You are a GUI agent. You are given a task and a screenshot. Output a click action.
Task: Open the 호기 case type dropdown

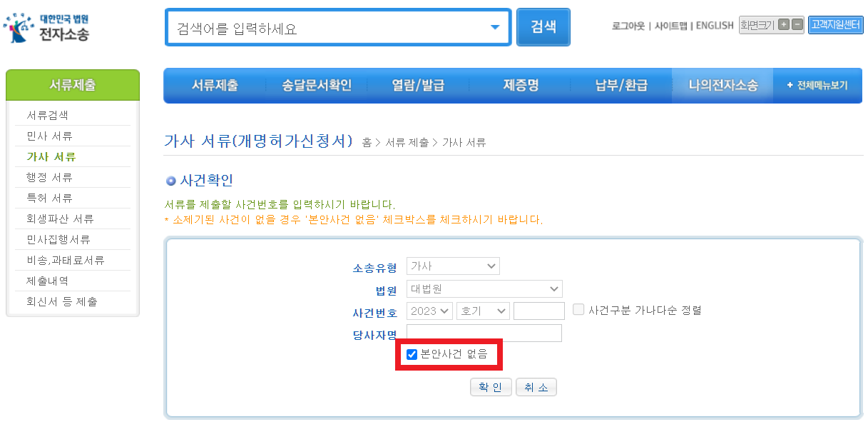481,311
